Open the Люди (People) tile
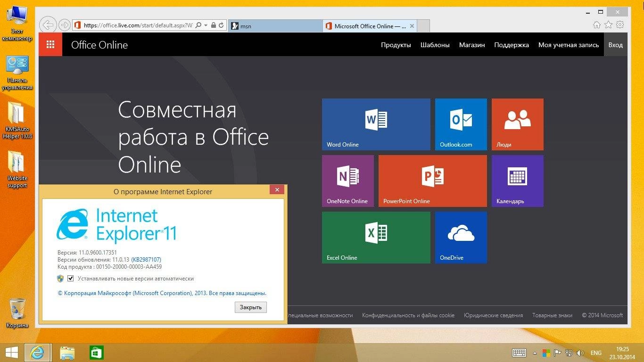The width and height of the screenshot is (644, 362). [x=517, y=124]
